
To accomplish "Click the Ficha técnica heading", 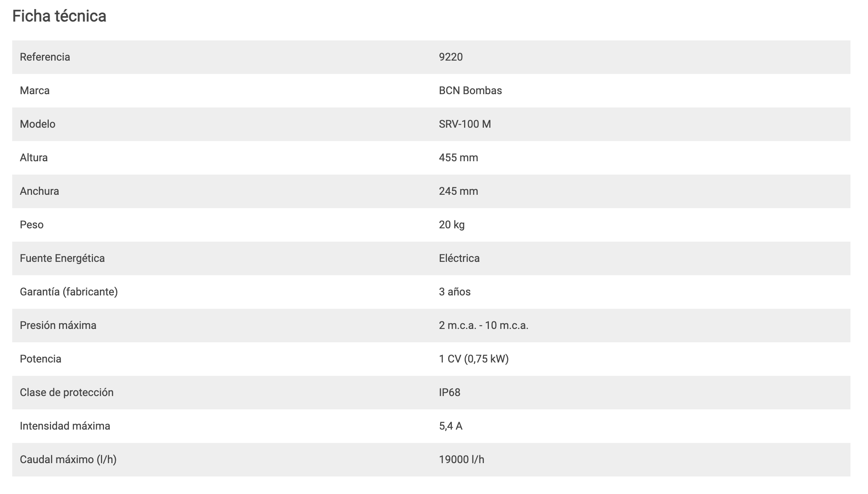I will [59, 16].
